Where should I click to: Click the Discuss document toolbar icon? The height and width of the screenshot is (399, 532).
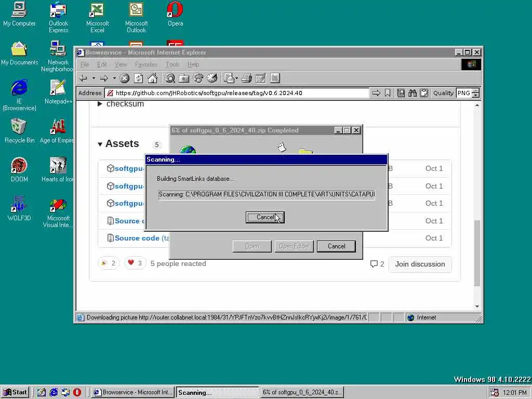point(275,78)
